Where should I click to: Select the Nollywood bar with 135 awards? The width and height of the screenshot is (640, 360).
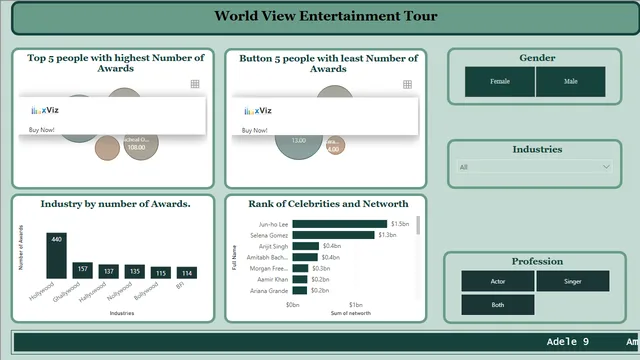coord(135,271)
